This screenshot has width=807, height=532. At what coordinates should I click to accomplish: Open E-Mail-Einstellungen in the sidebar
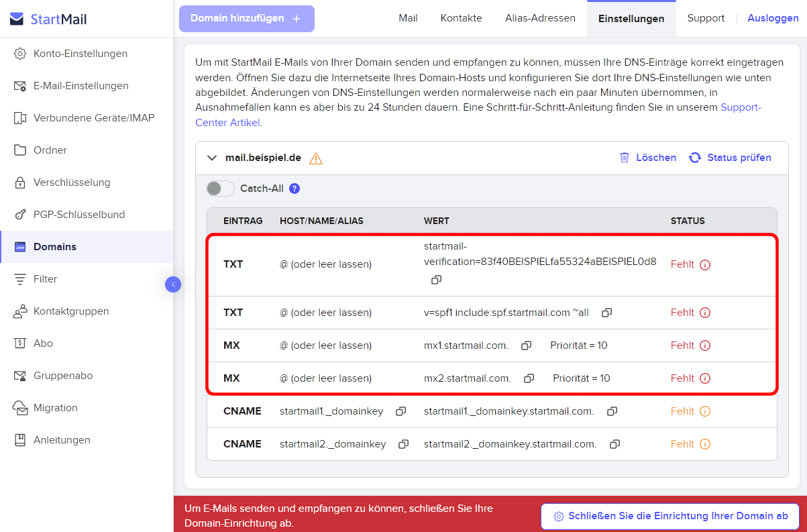(87, 86)
